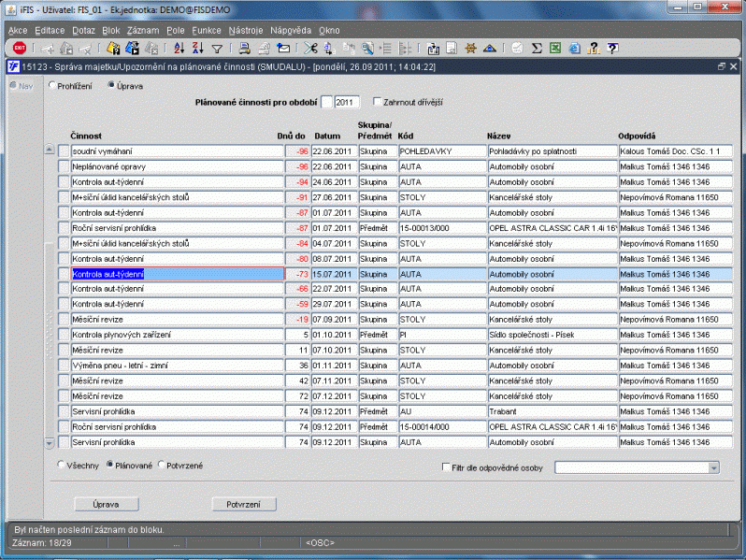This screenshot has width=746, height=560.
Task: Open the Dotaz menu
Action: point(84,31)
